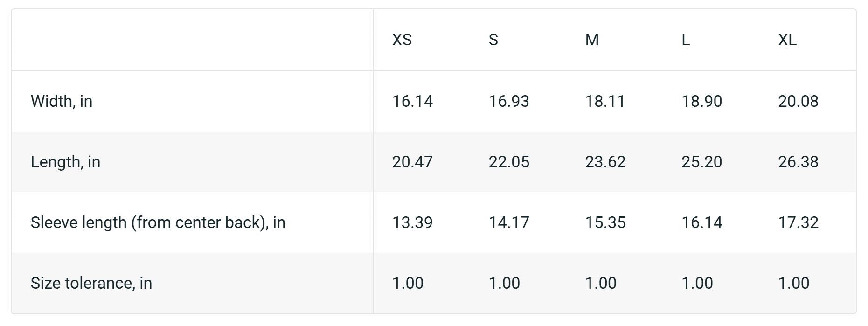This screenshot has width=868, height=326.
Task: Select XS length value 20.47
Action: point(412,162)
